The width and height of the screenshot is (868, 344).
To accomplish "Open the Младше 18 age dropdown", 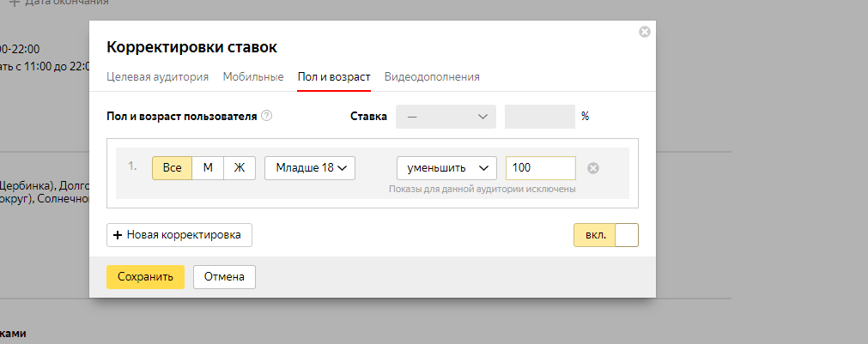I will coord(310,168).
